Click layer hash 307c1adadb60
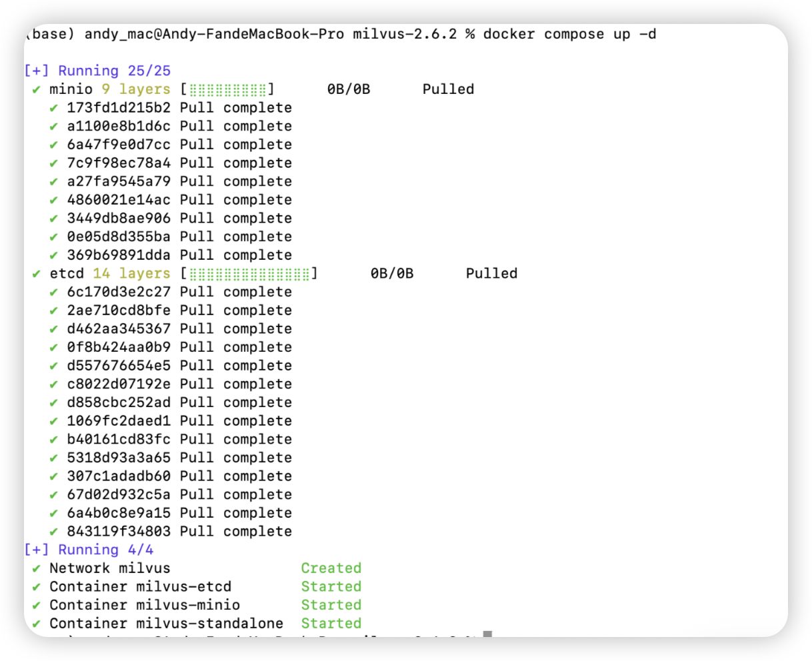Image resolution: width=812 pixels, height=661 pixels. 119,476
